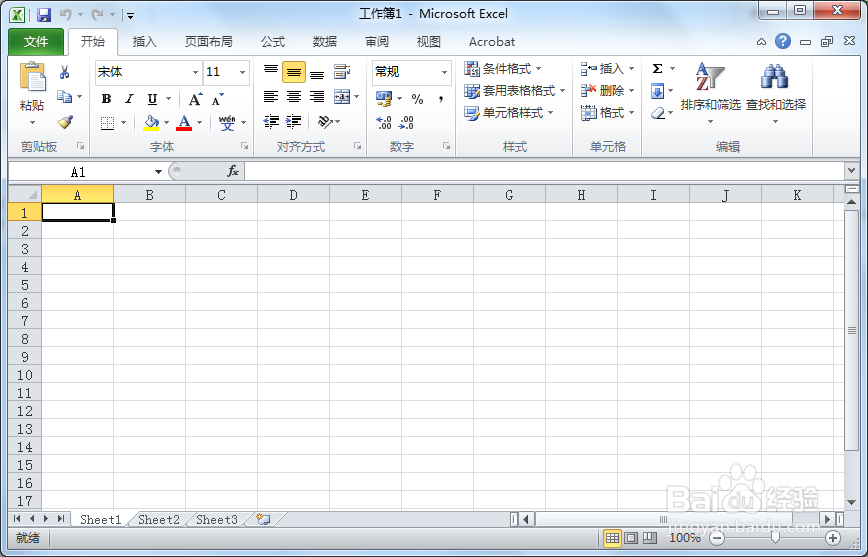The height and width of the screenshot is (557, 868).
Task: Switch to the 公式 ribbon tab
Action: click(x=272, y=42)
